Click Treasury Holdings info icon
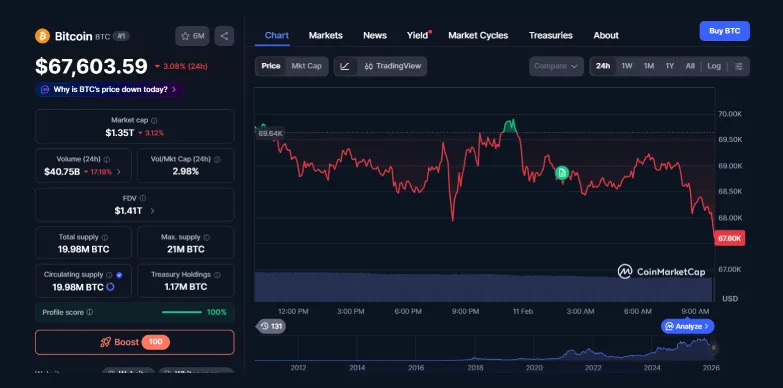This screenshot has height=388, width=783. point(217,275)
